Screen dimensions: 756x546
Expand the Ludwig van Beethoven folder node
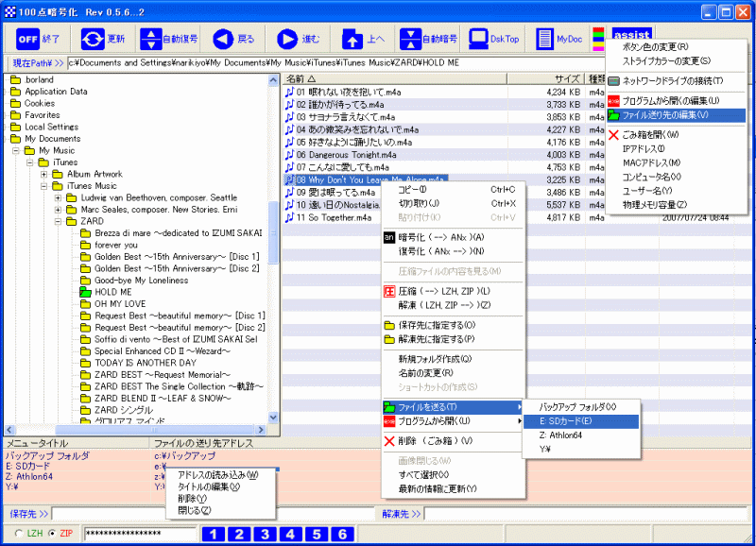(58, 197)
